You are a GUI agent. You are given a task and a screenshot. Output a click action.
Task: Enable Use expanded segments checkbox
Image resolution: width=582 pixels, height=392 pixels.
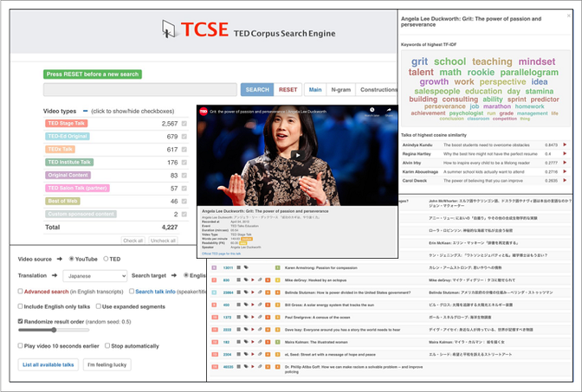pyautogui.click(x=99, y=306)
